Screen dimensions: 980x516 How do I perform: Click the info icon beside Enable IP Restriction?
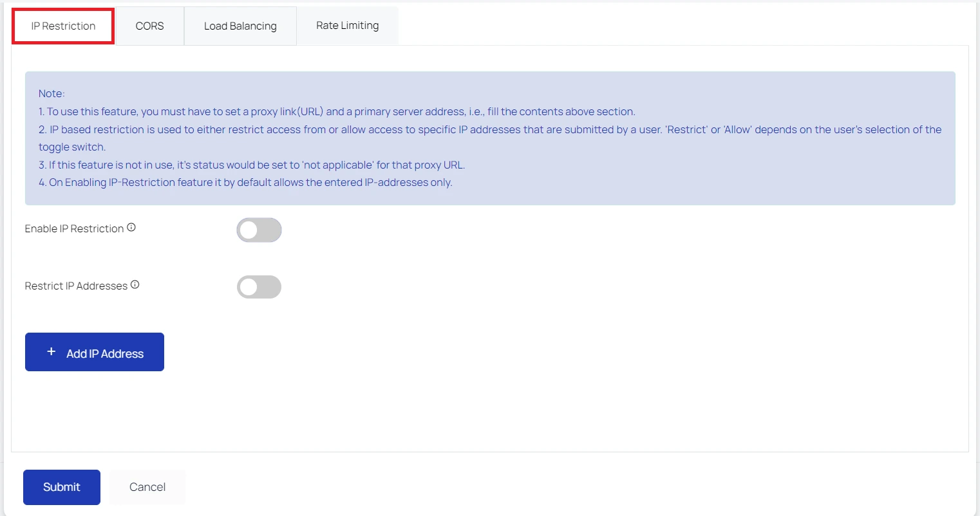pos(131,226)
